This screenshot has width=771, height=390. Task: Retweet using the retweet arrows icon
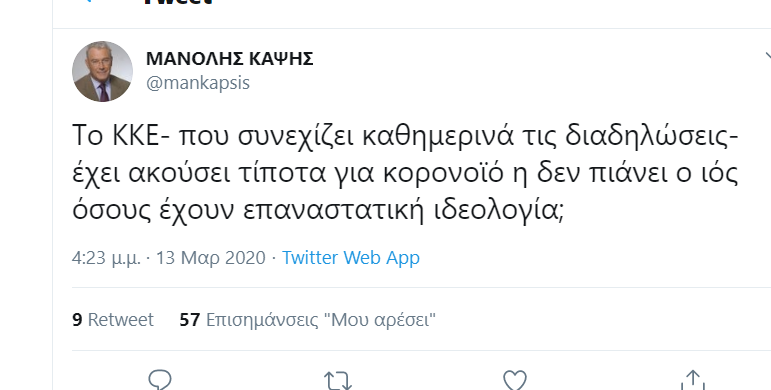[x=337, y=381]
